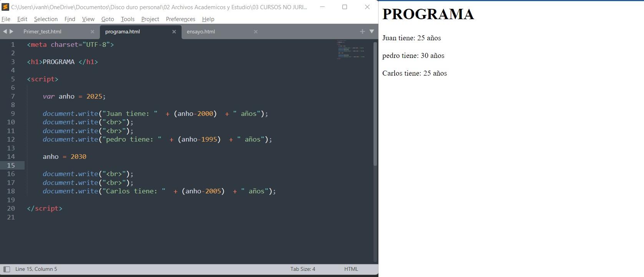Close the ensayo.html tab

click(256, 32)
